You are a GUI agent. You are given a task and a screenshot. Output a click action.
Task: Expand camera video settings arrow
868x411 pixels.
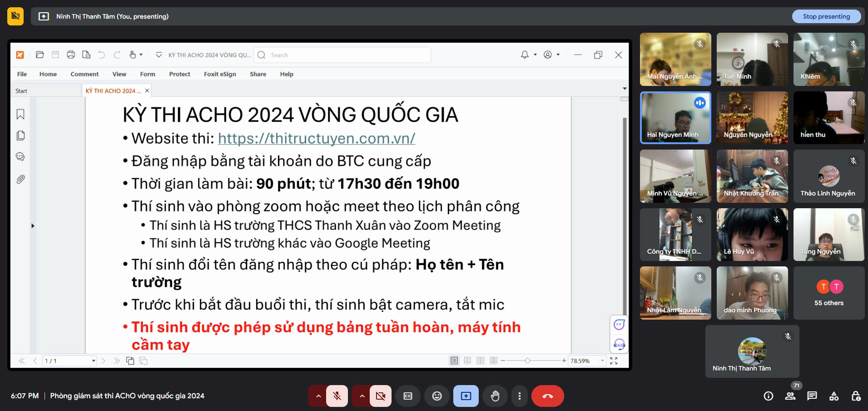pyautogui.click(x=362, y=396)
